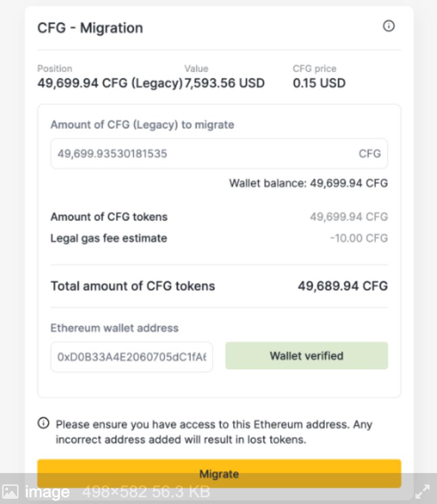
Task: Click the CFG - Migration heading
Action: (x=90, y=28)
